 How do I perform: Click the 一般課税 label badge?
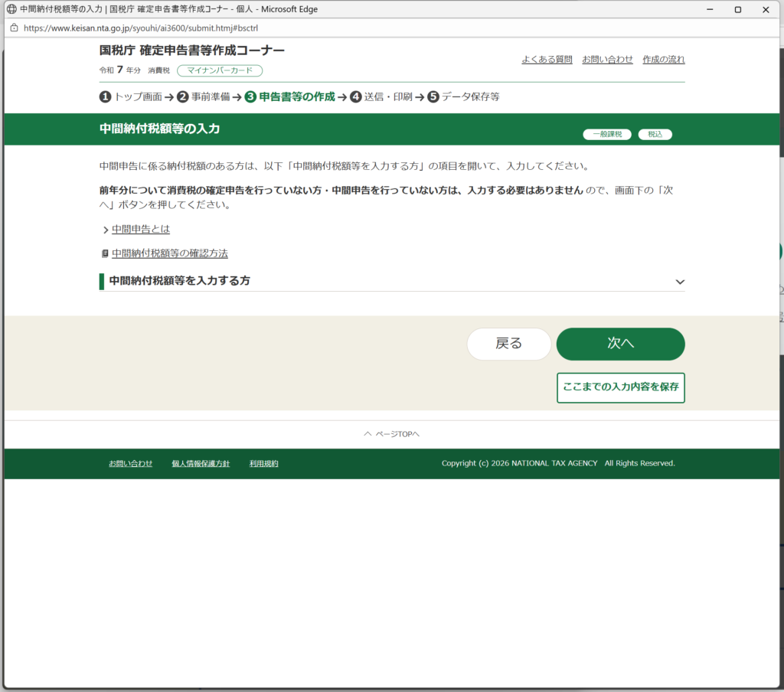607,134
